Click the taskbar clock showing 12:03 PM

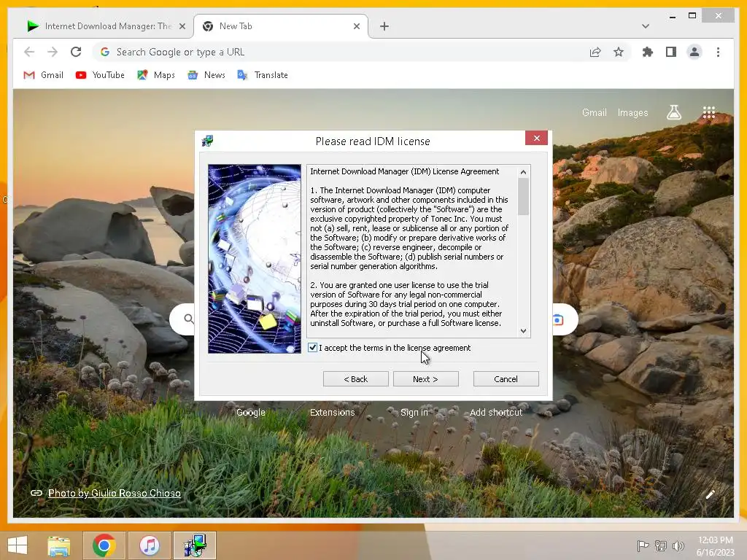(715, 540)
